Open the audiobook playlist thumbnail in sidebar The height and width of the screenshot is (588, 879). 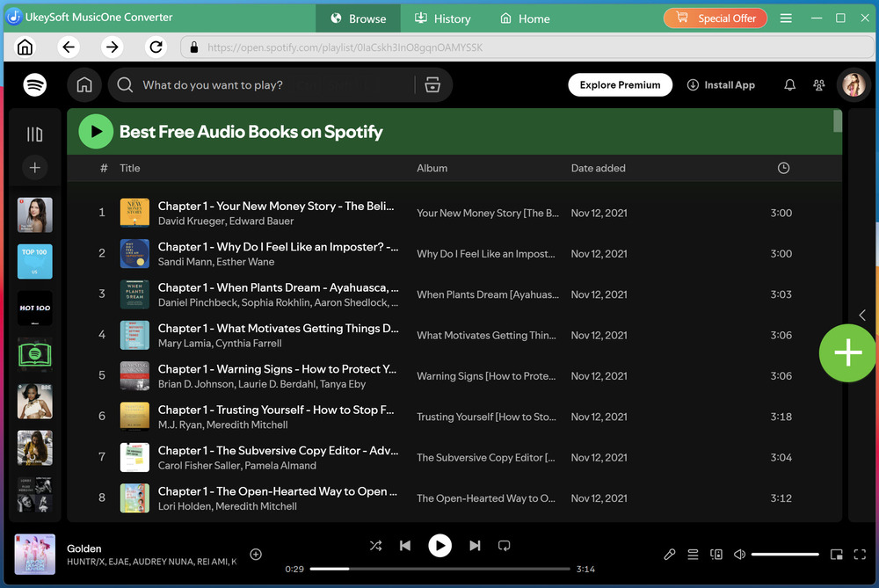[35, 354]
